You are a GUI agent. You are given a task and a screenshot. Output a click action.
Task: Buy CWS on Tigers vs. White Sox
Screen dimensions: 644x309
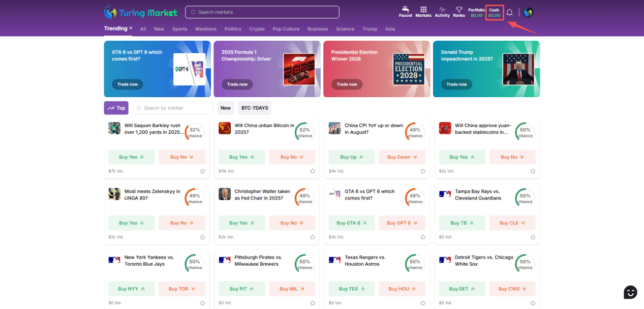point(513,289)
